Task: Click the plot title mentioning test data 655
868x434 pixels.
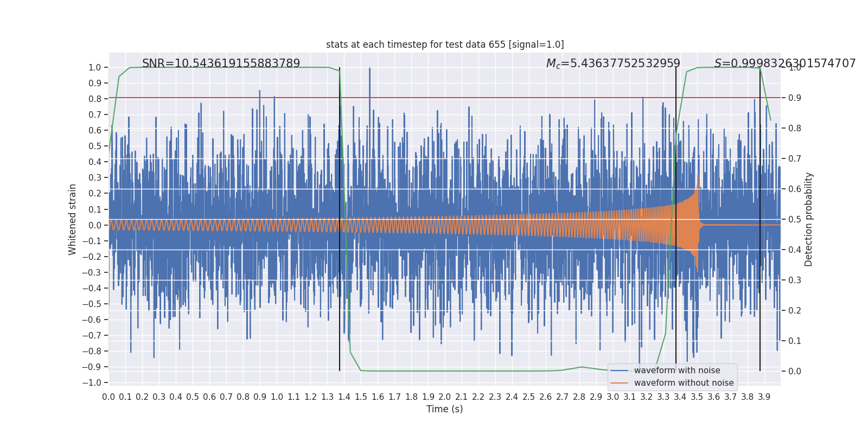Action: (x=445, y=44)
